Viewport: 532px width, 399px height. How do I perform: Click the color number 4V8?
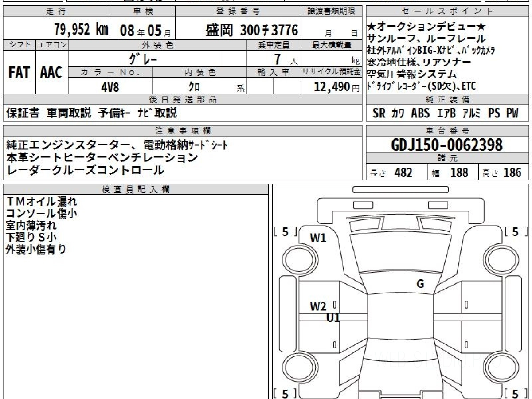[110, 87]
